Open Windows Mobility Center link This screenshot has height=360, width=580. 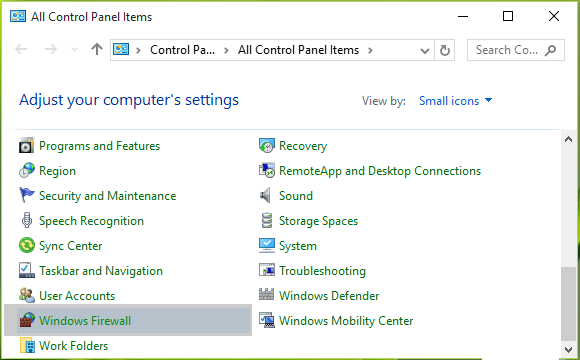pos(346,320)
